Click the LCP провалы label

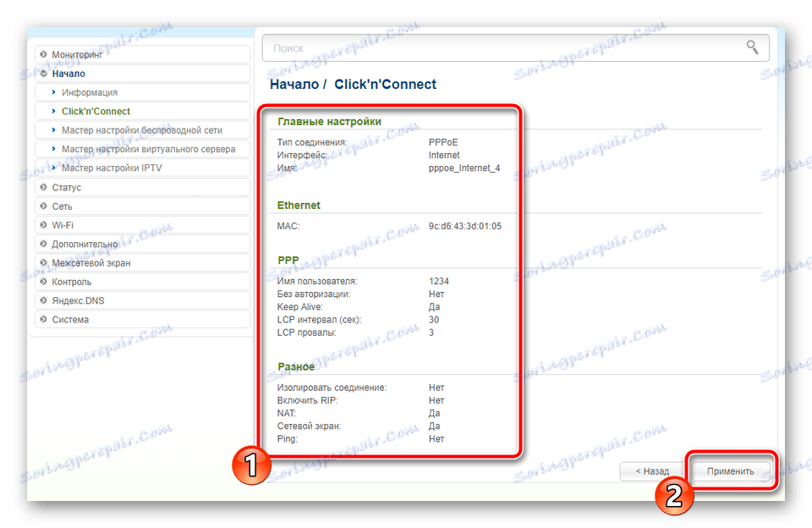pyautogui.click(x=306, y=333)
